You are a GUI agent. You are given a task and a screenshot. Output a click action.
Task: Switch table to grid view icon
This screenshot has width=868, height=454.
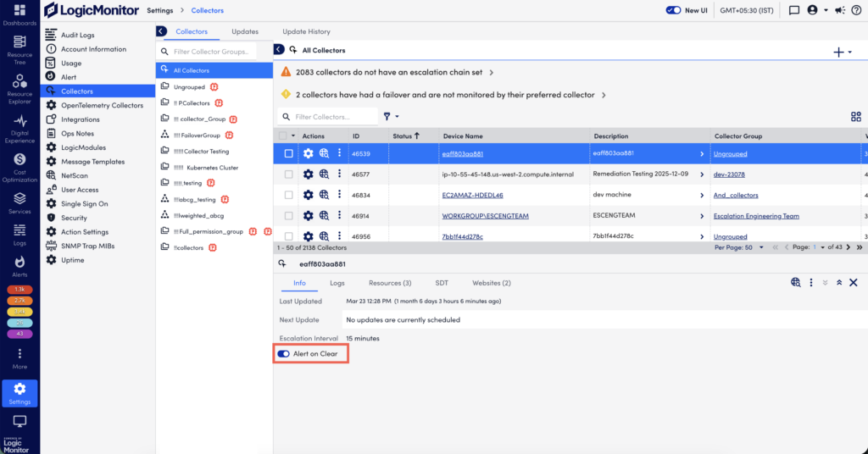point(856,117)
